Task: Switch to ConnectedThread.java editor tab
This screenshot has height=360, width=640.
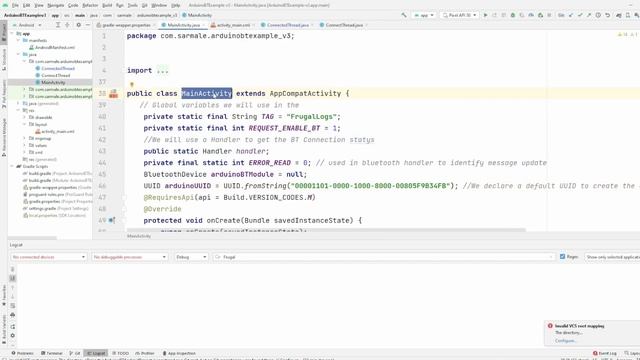Action: [287, 25]
